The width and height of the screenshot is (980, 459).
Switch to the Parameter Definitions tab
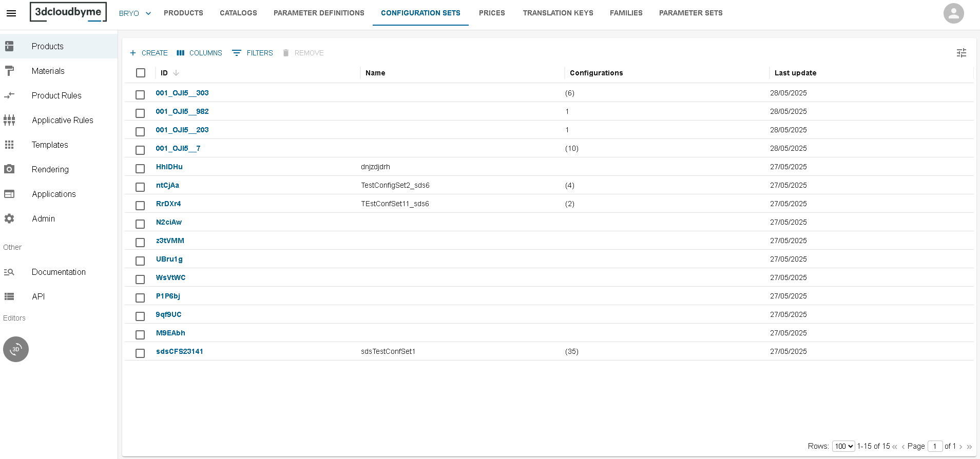click(319, 13)
